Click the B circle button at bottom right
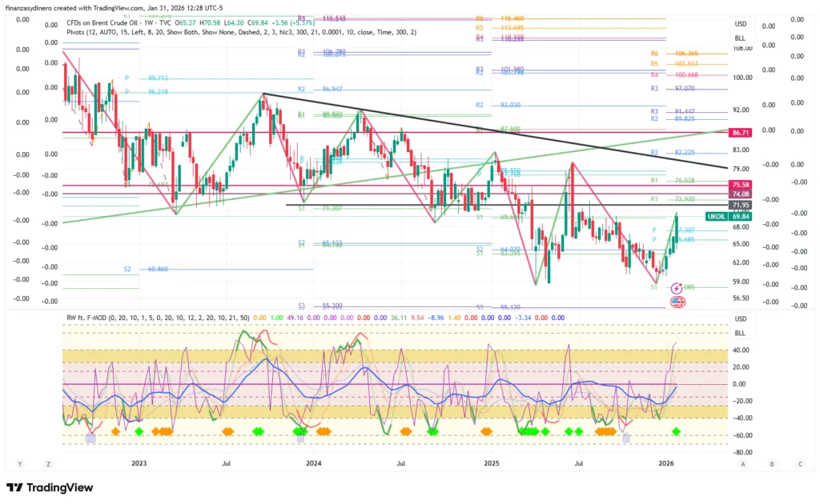This screenshot has height=504, width=820. (x=771, y=463)
